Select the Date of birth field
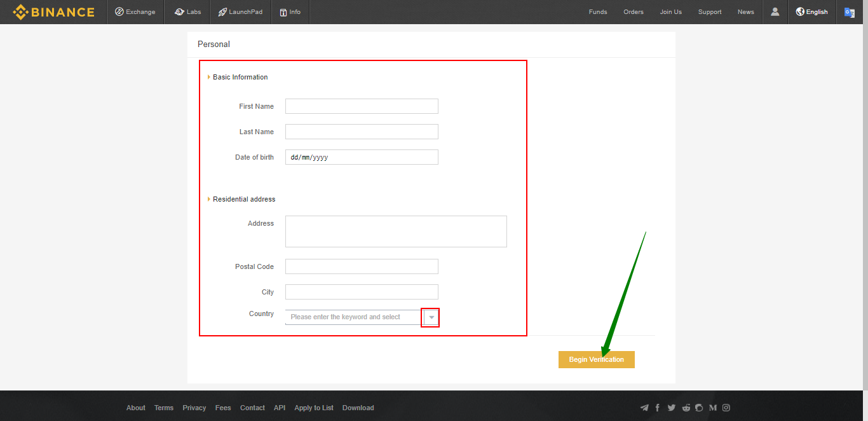868x421 pixels. 362,157
